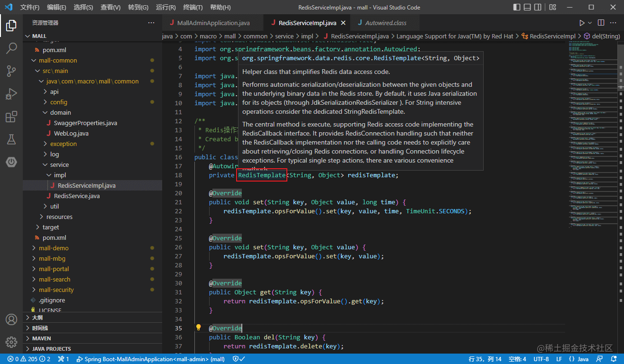Click UTF-8 encoding in status bar
624x364 pixels.
541,359
